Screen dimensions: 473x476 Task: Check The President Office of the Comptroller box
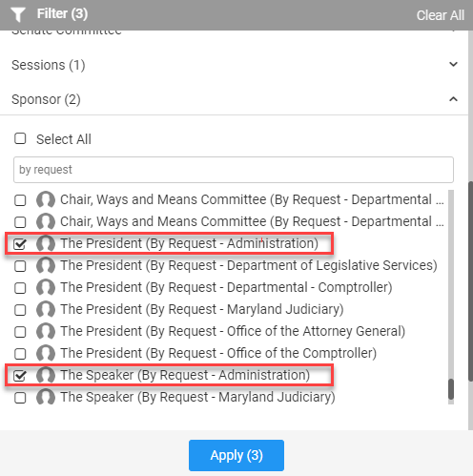click(x=20, y=354)
